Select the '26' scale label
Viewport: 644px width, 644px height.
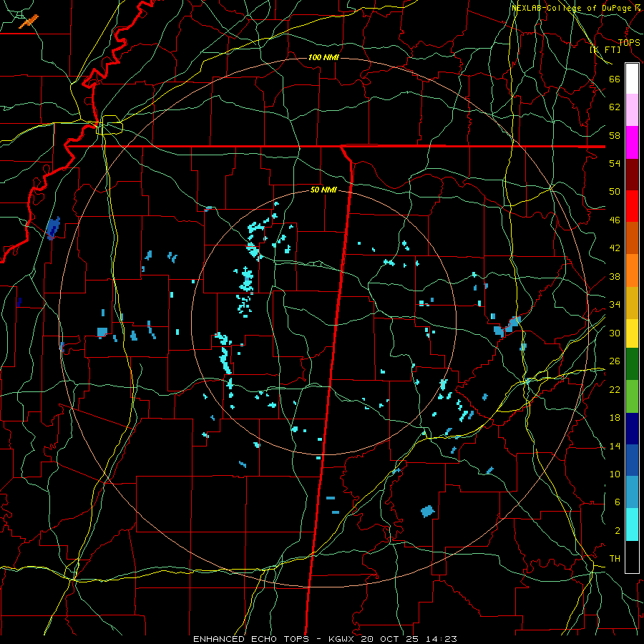[x=615, y=361]
